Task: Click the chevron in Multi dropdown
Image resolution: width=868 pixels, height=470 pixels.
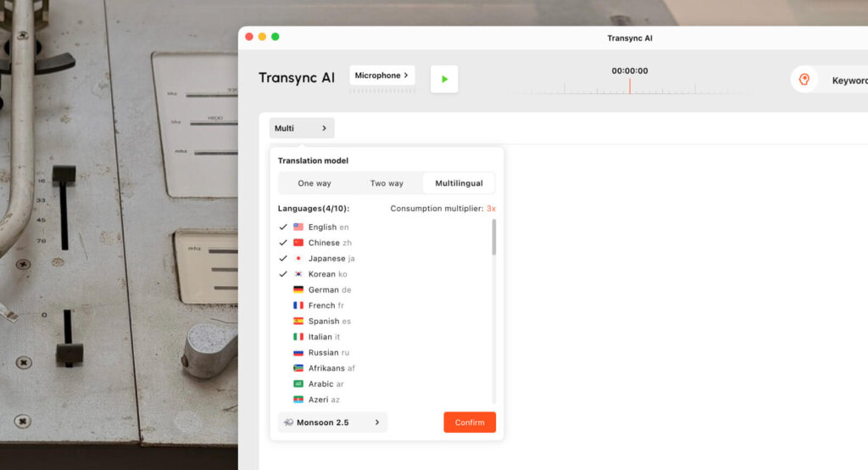Action: pos(325,128)
